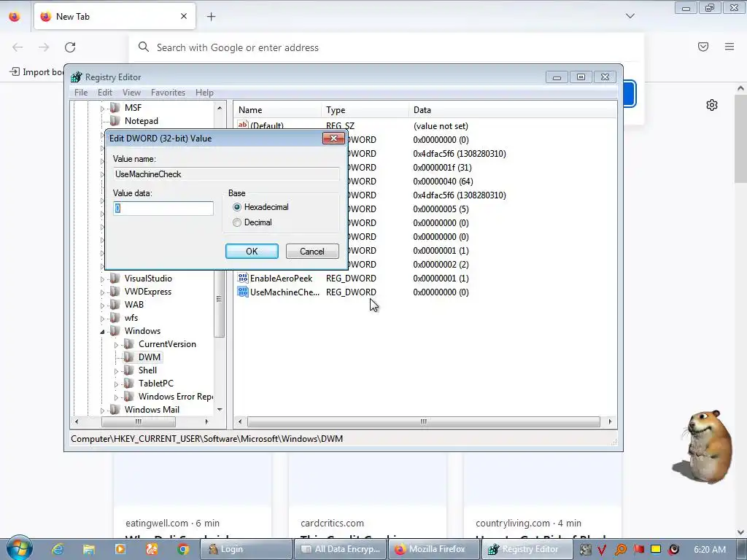The image size is (747, 560).
Task: Launch Internet Explorer from the taskbar
Action: (58, 549)
